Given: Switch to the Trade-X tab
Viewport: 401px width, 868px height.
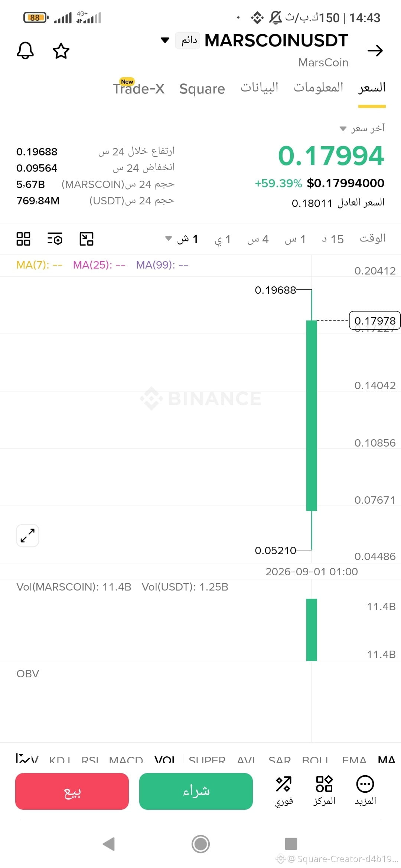Looking at the screenshot, I should tap(138, 88).
